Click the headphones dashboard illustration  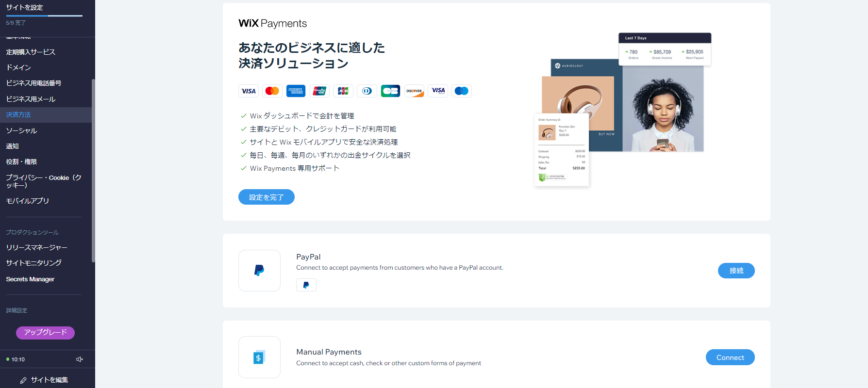[x=623, y=110]
